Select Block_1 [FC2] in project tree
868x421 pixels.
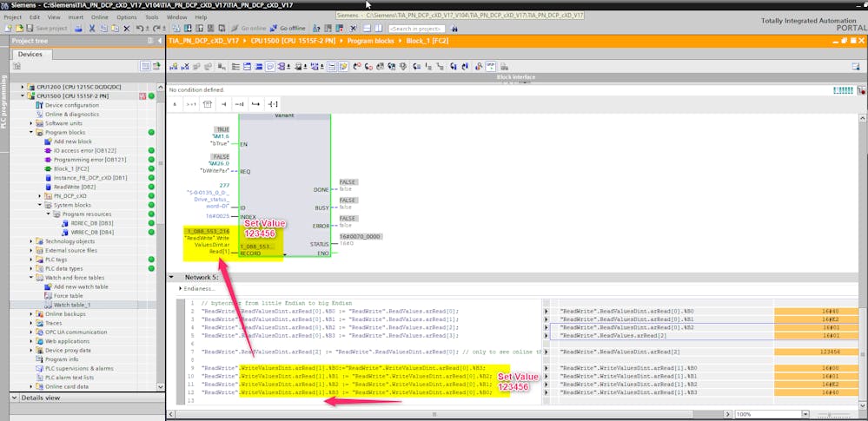tap(71, 168)
